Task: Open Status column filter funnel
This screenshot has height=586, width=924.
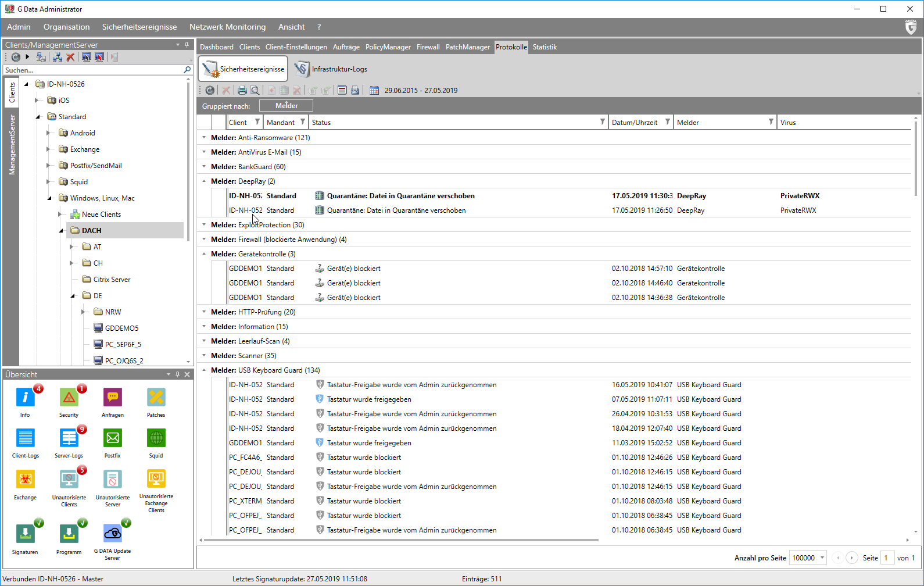Action: point(603,122)
